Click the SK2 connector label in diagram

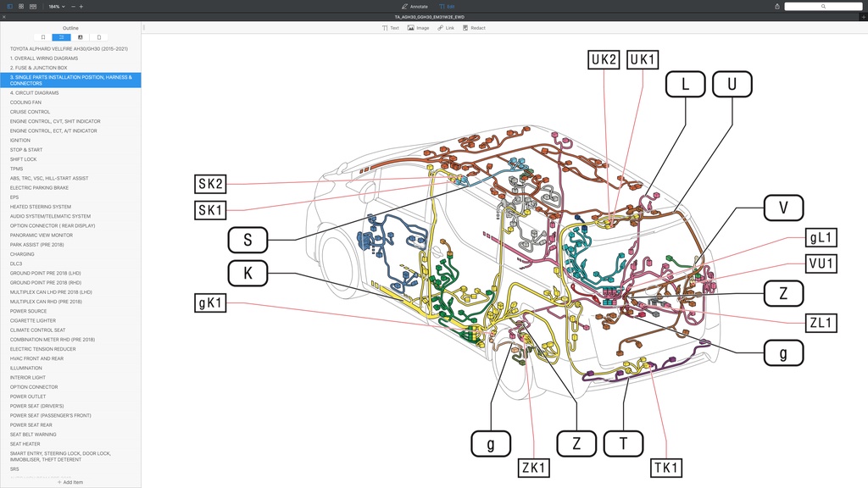210,184
